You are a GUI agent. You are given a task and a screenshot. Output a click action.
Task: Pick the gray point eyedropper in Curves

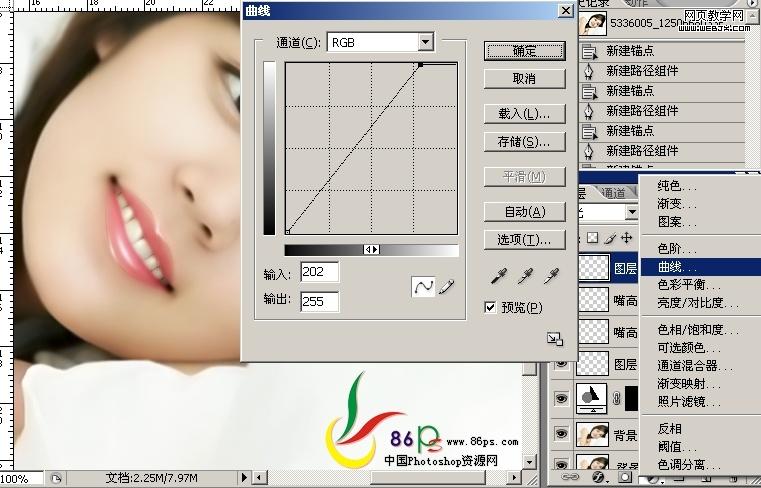(x=525, y=276)
